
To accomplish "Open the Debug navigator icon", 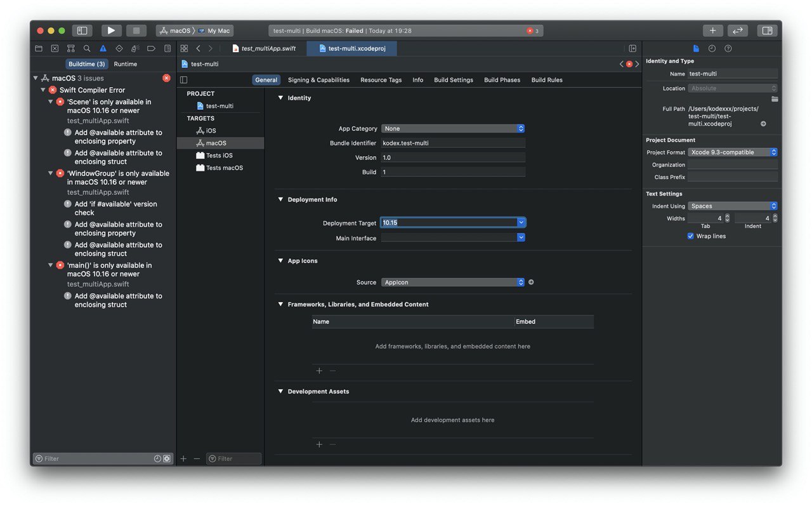I will (135, 48).
